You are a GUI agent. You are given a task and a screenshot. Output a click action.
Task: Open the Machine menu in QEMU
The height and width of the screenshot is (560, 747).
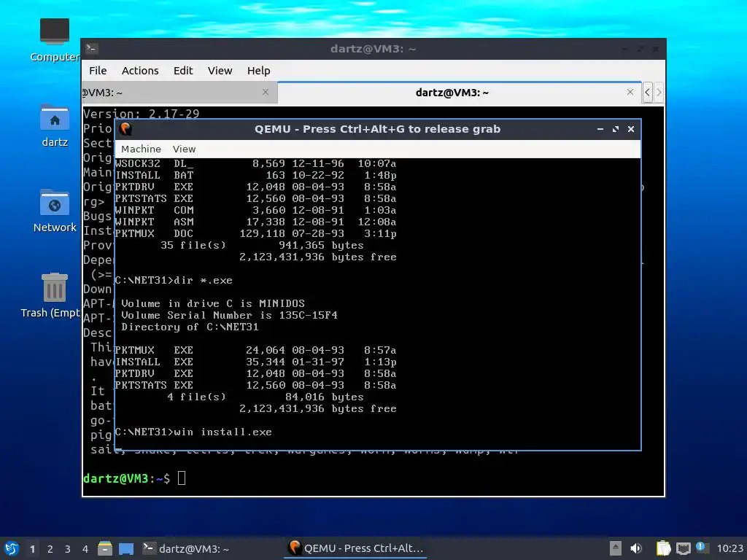(141, 149)
